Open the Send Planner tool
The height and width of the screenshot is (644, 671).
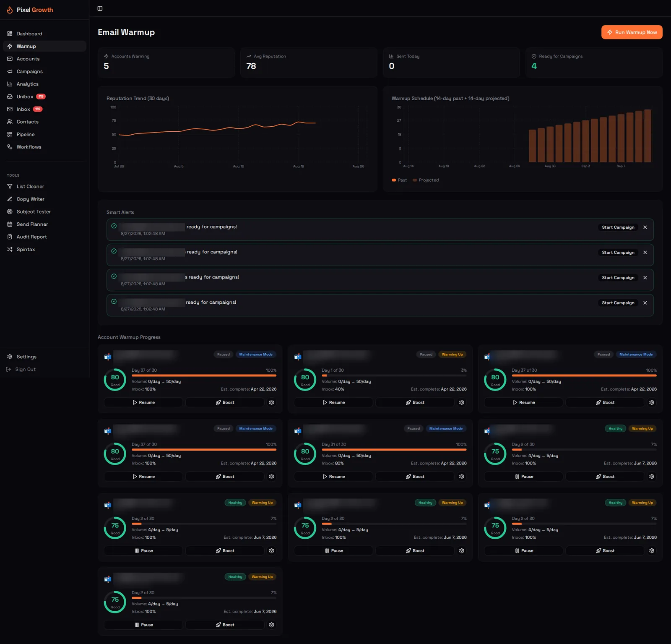pos(44,224)
